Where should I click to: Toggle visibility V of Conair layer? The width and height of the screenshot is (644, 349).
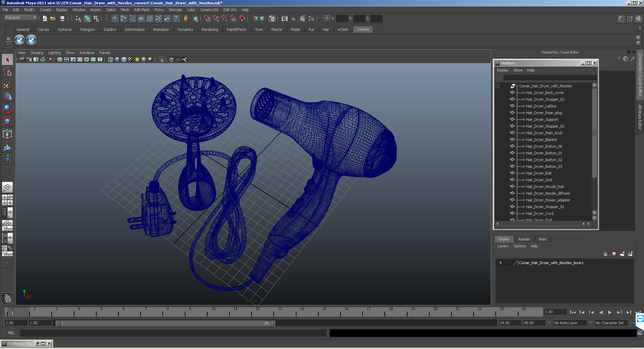[501, 263]
